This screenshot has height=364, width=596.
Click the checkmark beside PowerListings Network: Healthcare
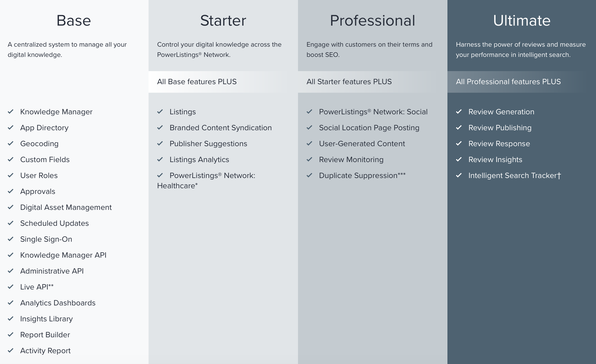click(160, 175)
